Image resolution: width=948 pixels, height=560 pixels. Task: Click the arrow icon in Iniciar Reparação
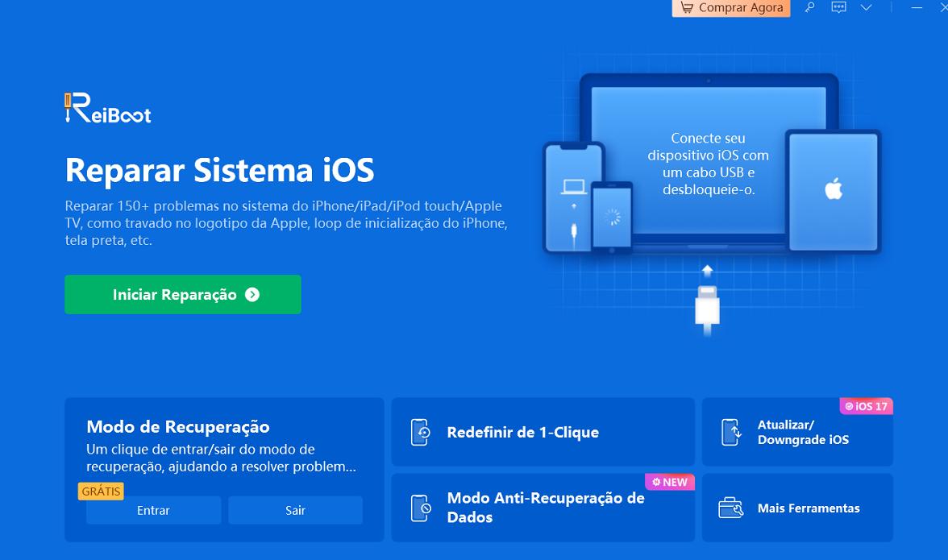[252, 294]
